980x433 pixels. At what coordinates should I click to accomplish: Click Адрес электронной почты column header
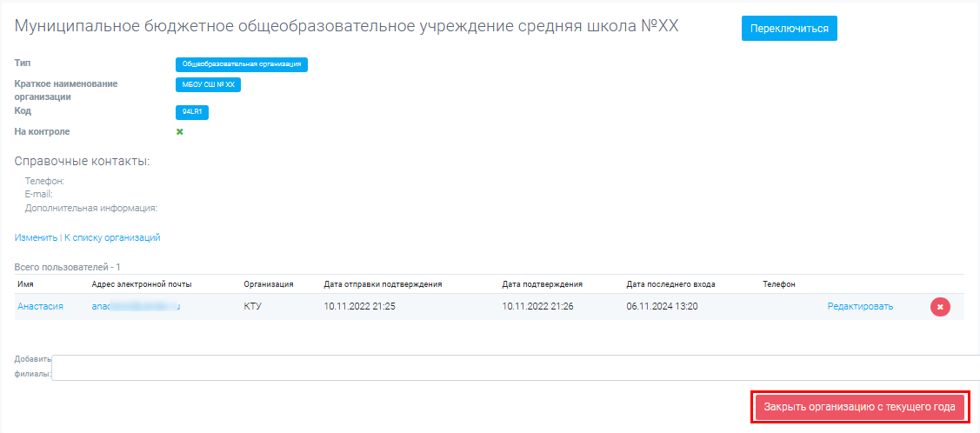tap(141, 284)
